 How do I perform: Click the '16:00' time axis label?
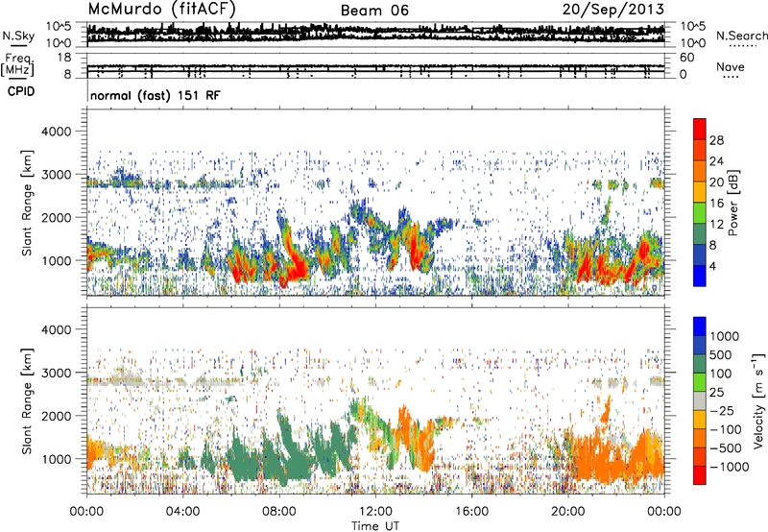pos(471,512)
